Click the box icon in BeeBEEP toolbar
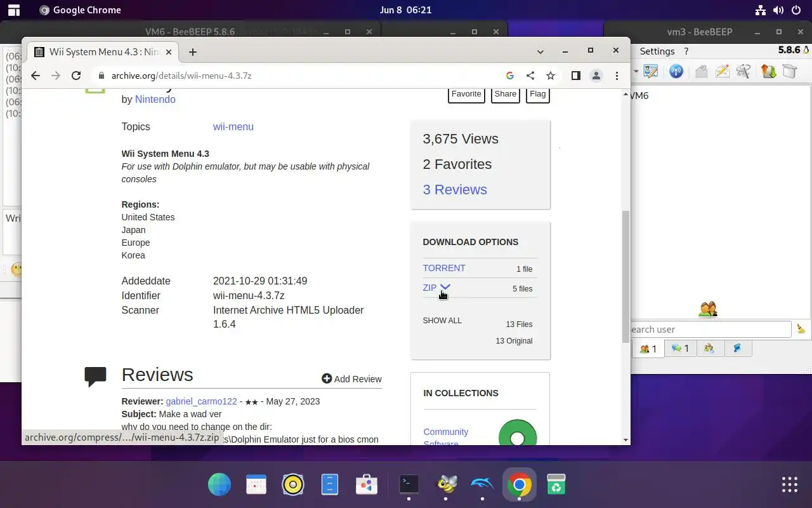812x508 pixels. tap(790, 72)
